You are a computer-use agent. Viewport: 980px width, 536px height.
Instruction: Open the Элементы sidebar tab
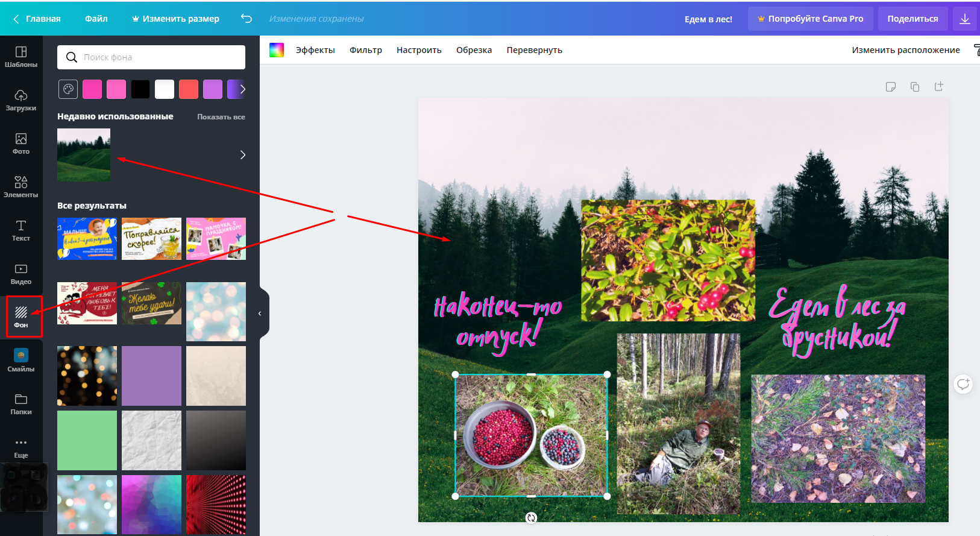coord(21,188)
